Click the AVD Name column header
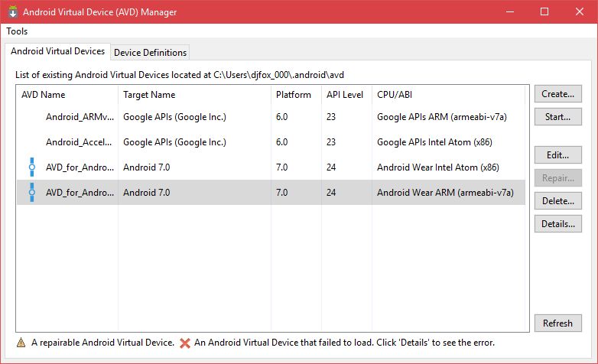 click(67, 95)
